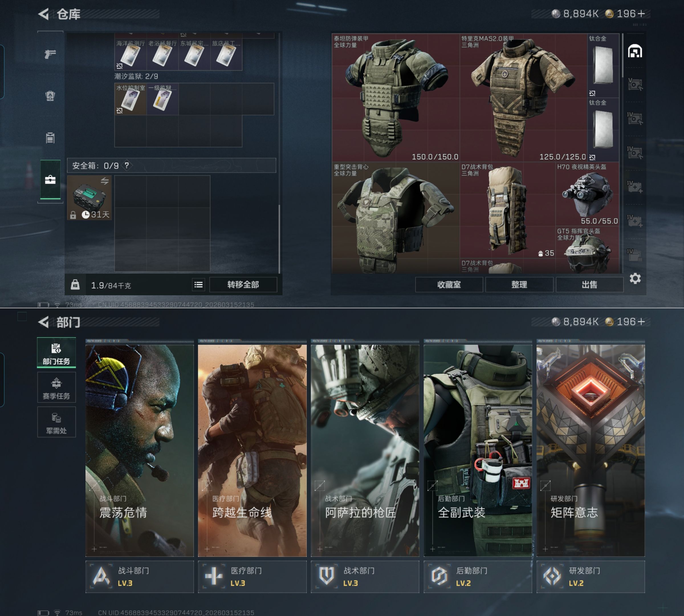This screenshot has height=616, width=684.
Task: Open the backpack category in sidebar
Action: (50, 96)
